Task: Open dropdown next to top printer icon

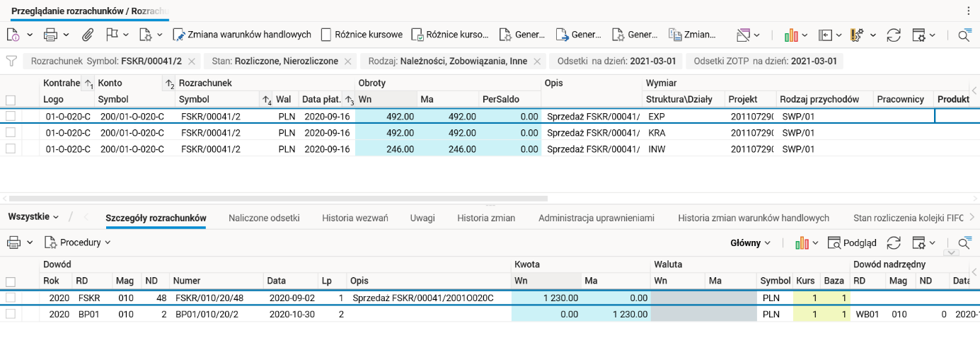Action: pos(67,35)
